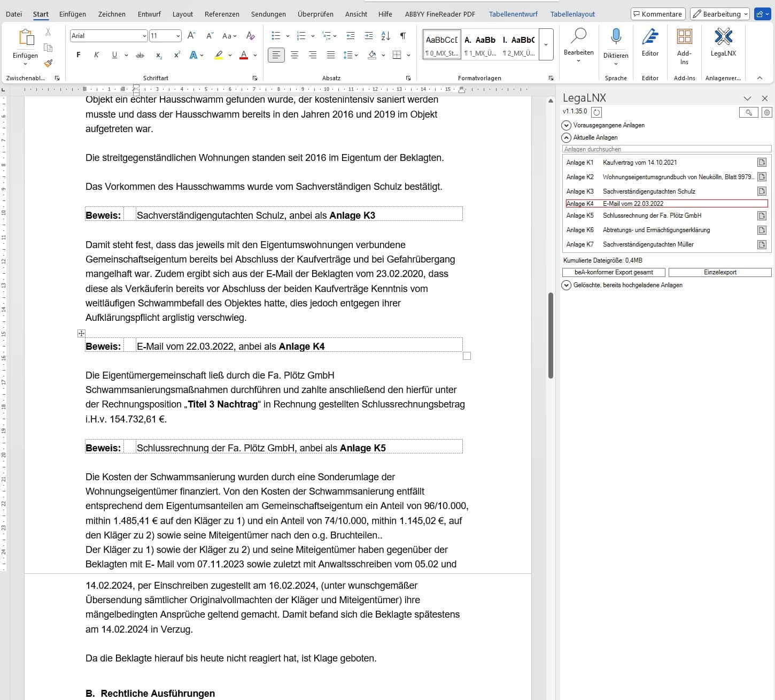This screenshot has width=775, height=700.
Task: Open document icon for Anlage K1
Action: point(762,163)
